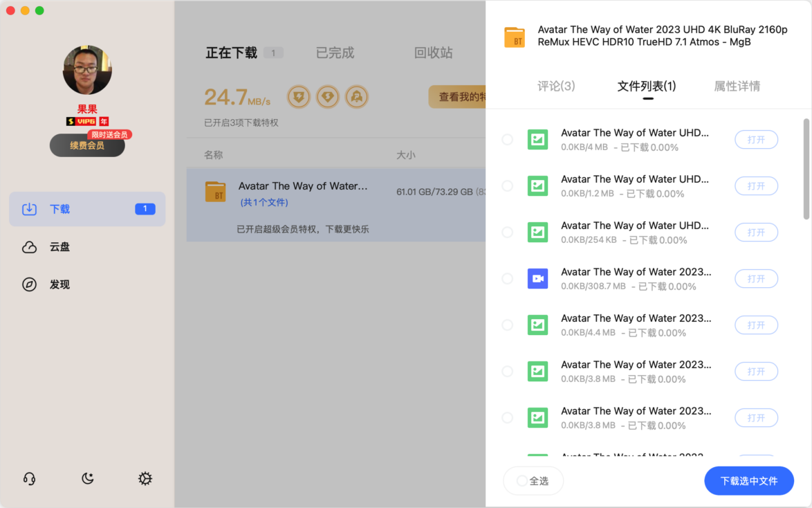Viewport: 812px width, 508px height.
Task: Switch to the 正在下载 tab
Action: [x=231, y=53]
